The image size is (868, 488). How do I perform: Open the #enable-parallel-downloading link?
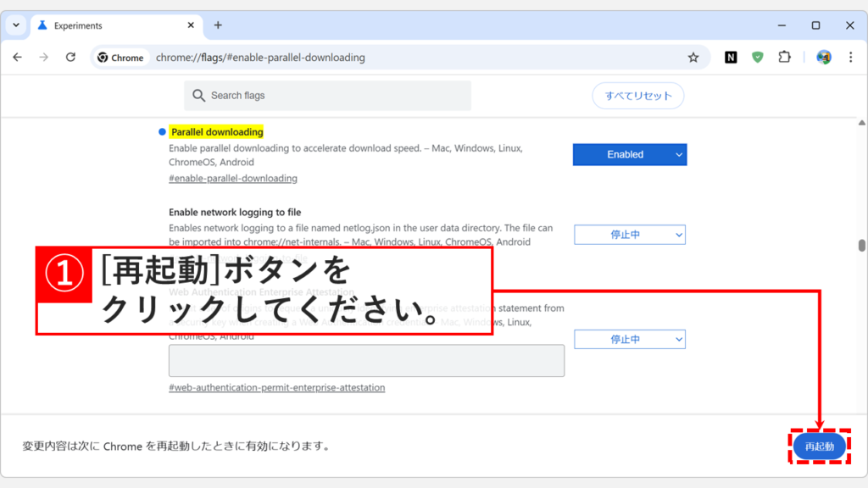click(x=233, y=178)
